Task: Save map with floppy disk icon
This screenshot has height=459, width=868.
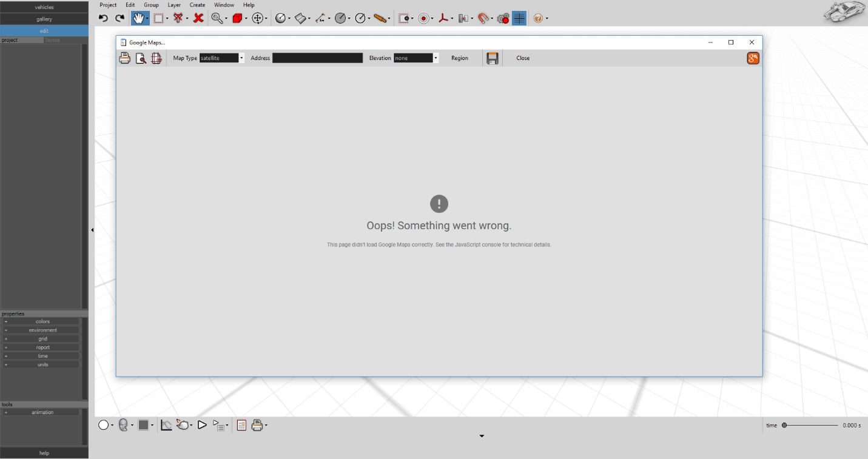Action: [x=493, y=58]
